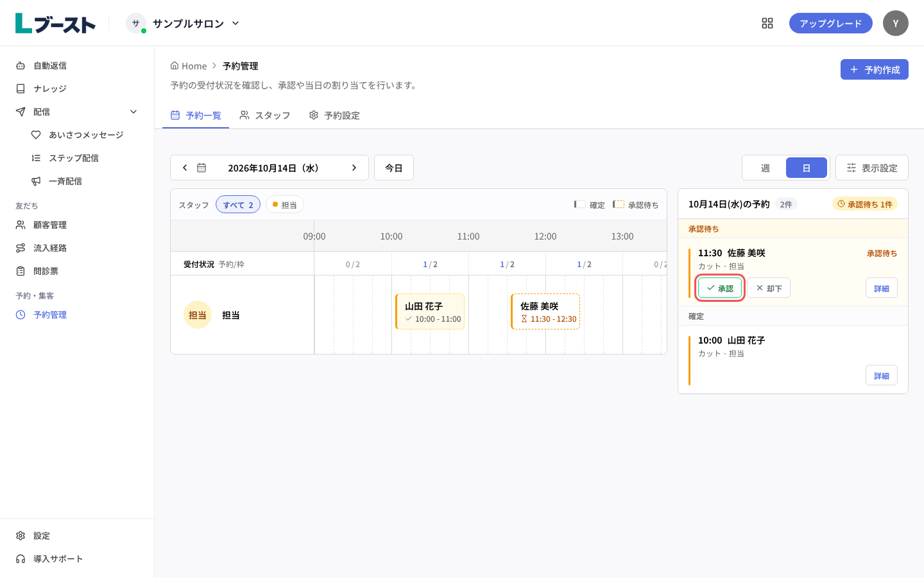Click the 予約作成 button
The image size is (924, 578).
click(875, 69)
